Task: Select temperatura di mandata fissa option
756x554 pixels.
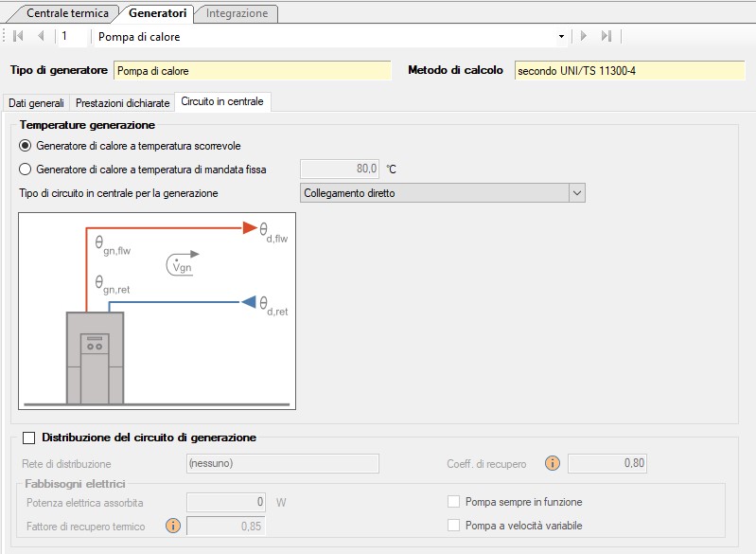Action: [26, 170]
